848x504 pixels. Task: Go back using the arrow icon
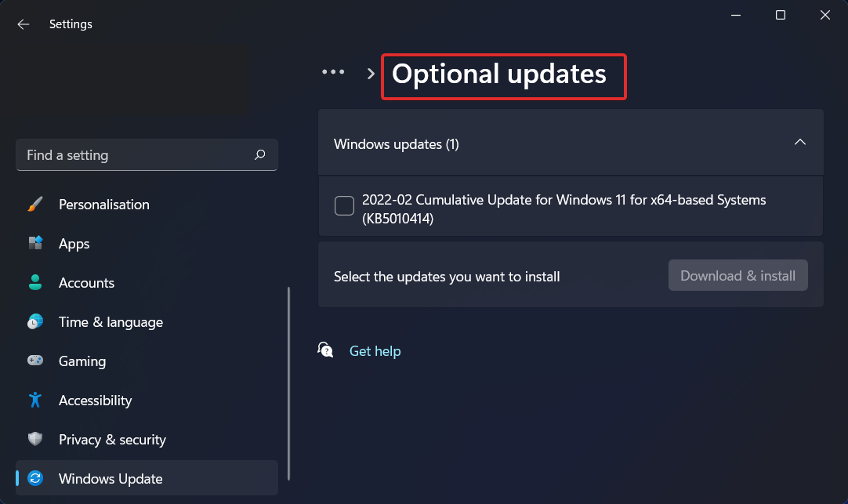[23, 24]
